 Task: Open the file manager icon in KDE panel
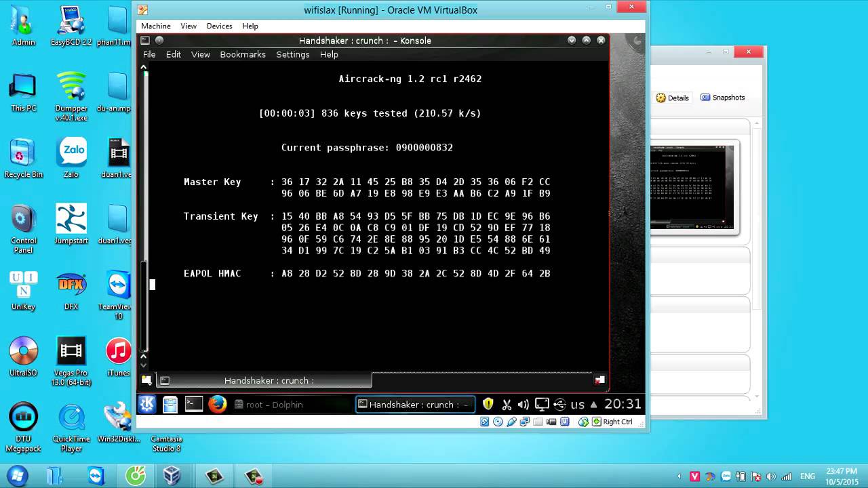[170, 405]
